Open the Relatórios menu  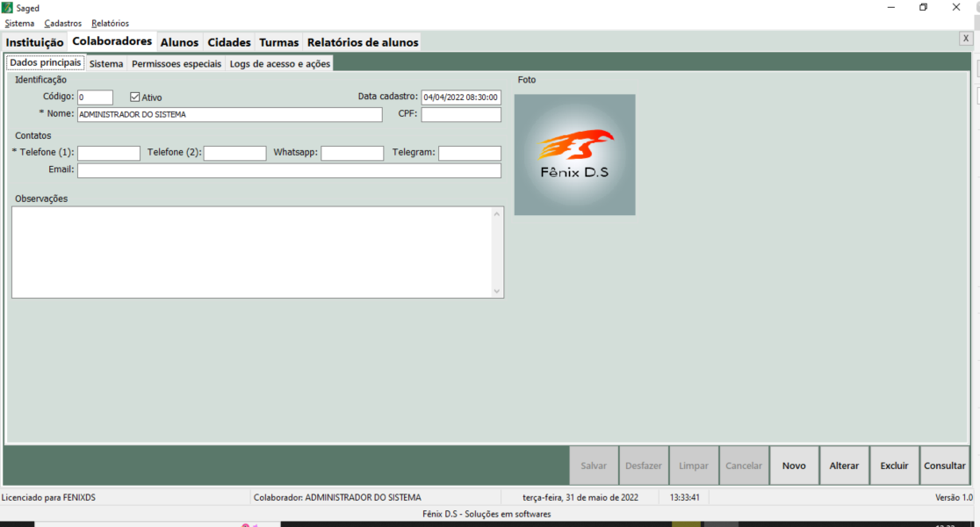coord(110,24)
